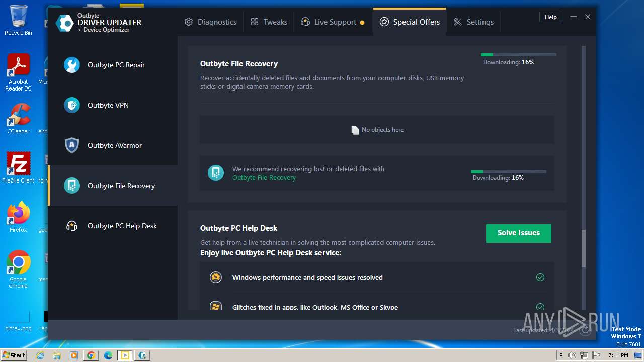Click the taskbar clock showing 7:11 PM
Image resolution: width=644 pixels, height=362 pixels.
[618, 355]
